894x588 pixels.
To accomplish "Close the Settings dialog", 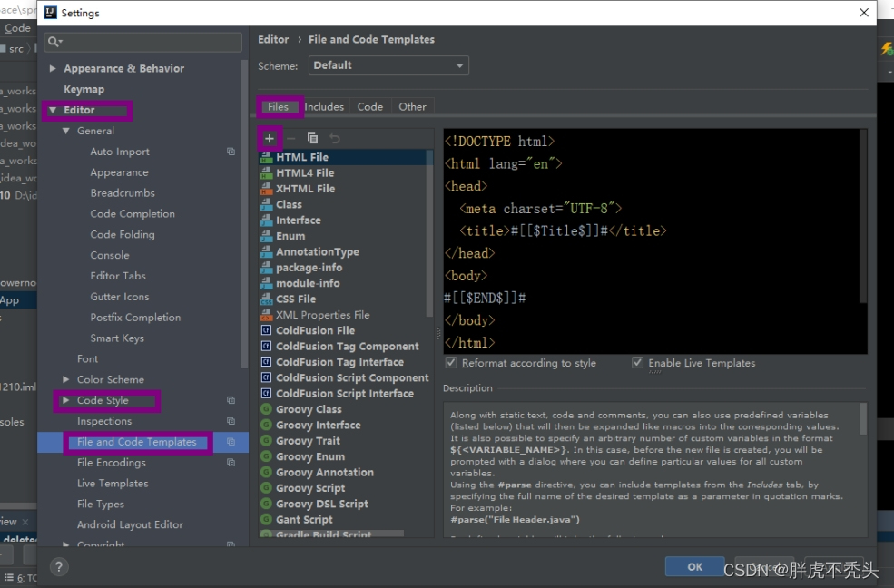I will [x=864, y=13].
